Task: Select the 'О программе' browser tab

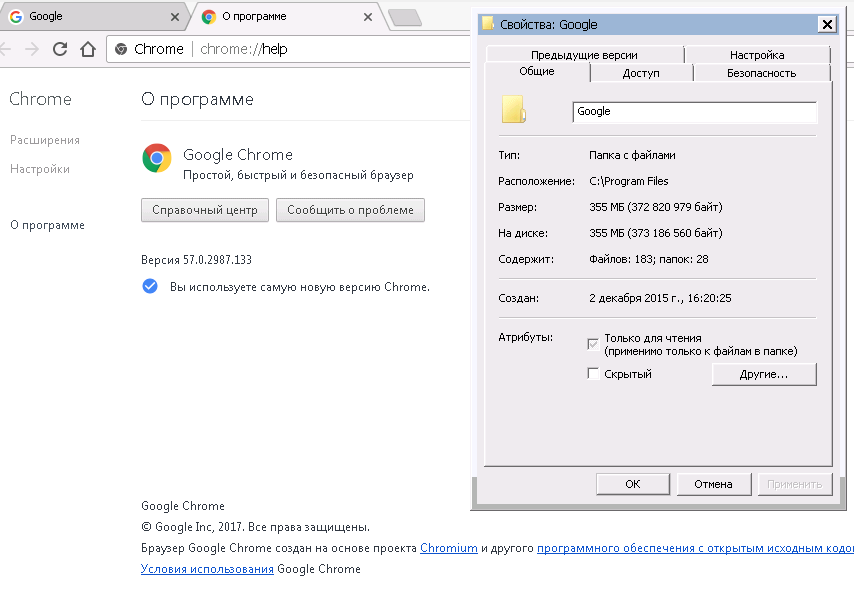Action: (x=288, y=16)
